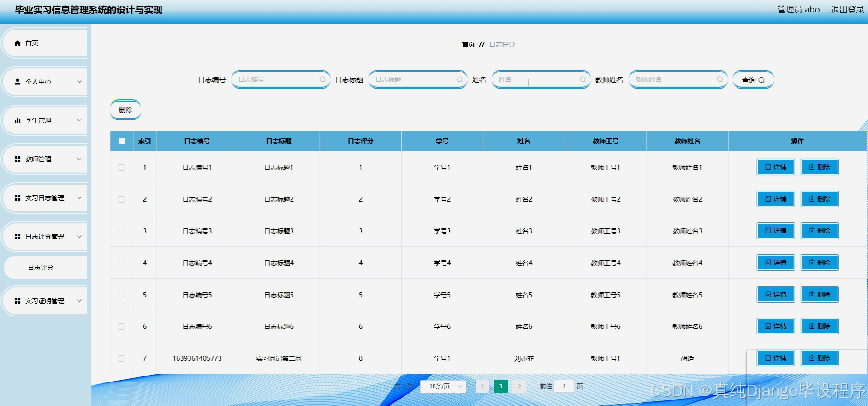
Task: Click 实习周记第二周 title cell
Action: (279, 358)
